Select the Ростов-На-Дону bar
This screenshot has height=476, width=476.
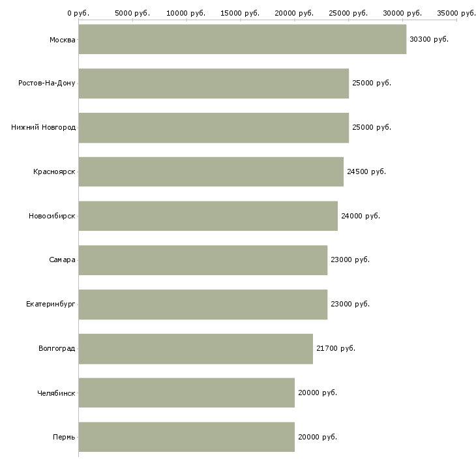click(213, 83)
